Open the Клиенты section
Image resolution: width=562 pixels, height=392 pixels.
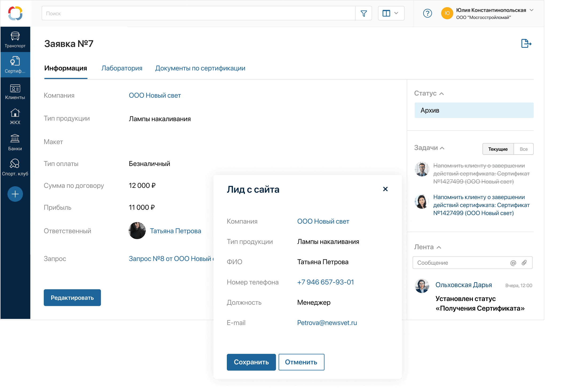[x=15, y=91]
